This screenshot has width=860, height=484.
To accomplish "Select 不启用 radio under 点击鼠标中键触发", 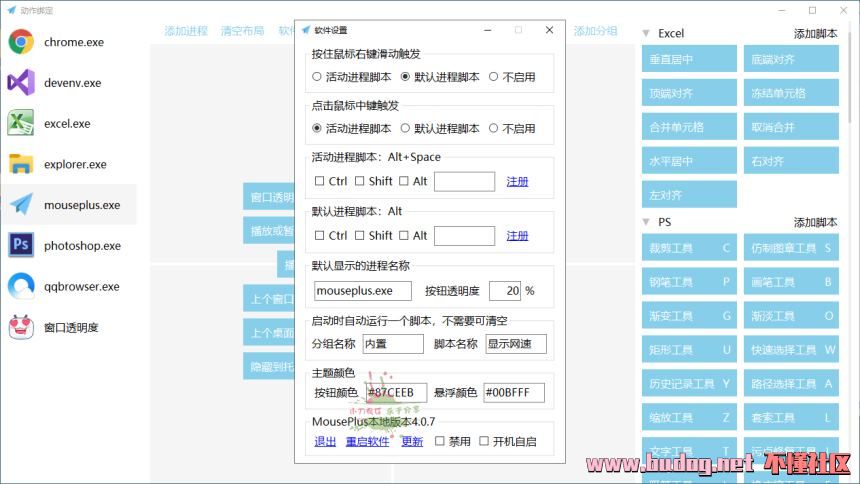I will [494, 128].
